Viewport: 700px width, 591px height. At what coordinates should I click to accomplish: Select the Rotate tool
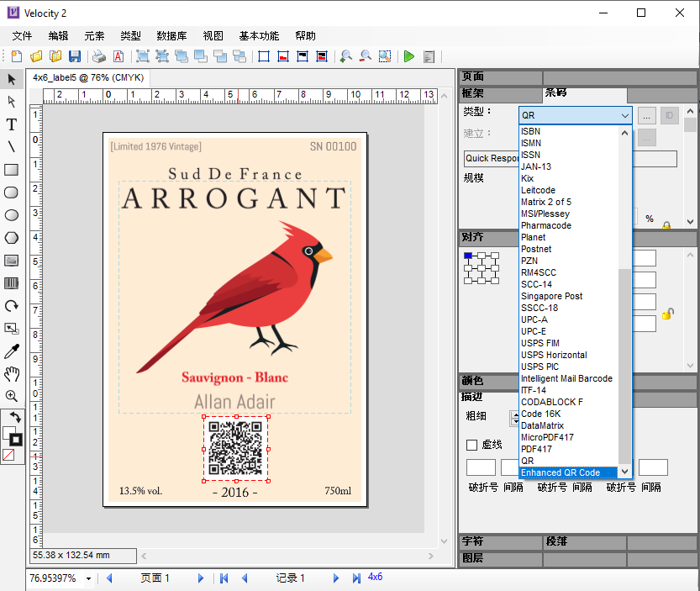(x=12, y=306)
